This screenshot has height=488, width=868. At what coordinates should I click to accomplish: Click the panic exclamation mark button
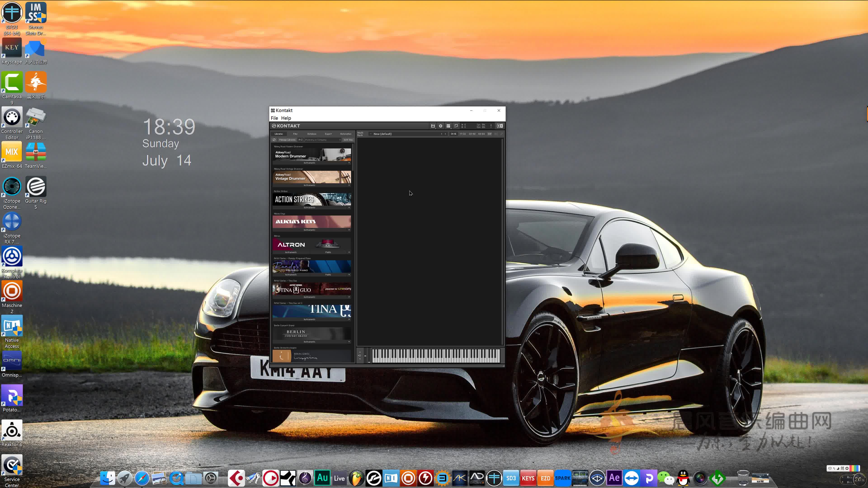pyautogui.click(x=491, y=126)
